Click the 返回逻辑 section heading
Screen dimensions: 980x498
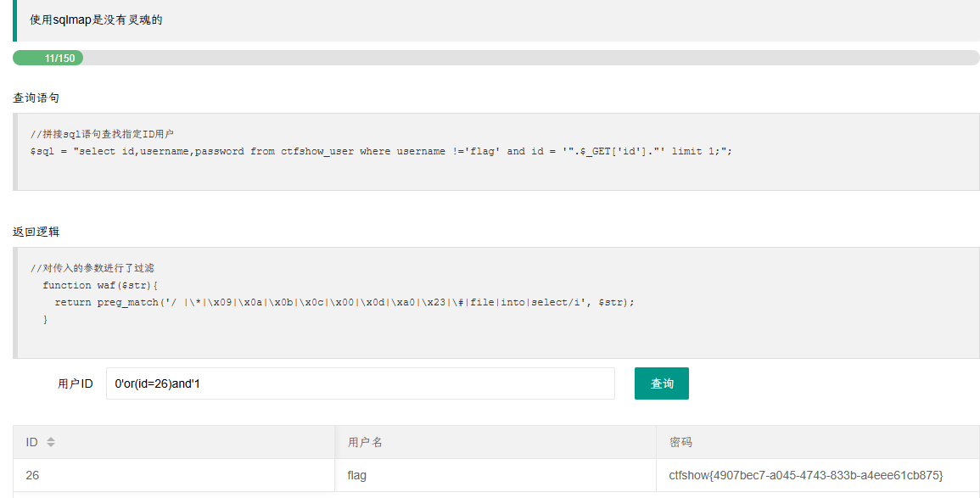point(36,232)
